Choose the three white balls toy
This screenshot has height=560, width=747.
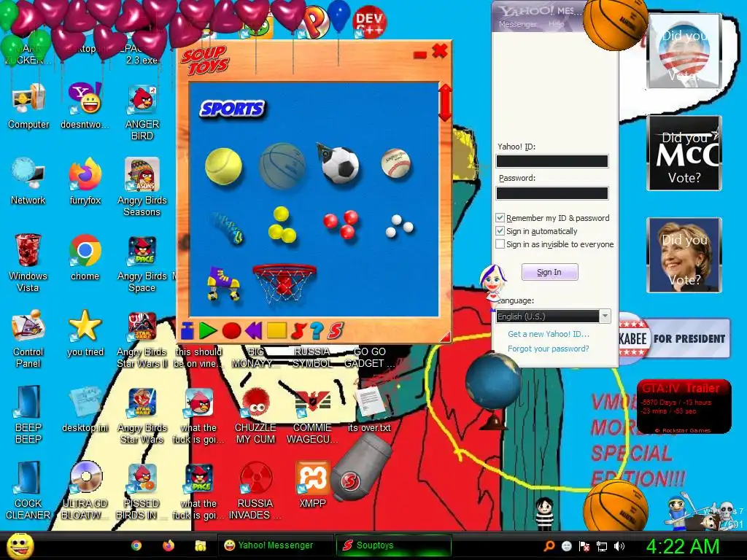point(399,226)
